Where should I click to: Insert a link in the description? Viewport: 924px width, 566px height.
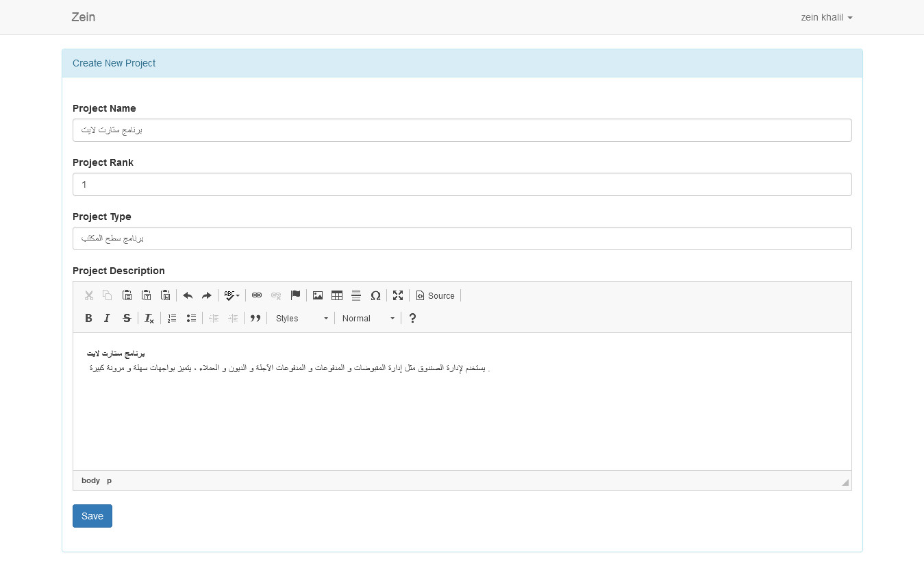point(257,295)
